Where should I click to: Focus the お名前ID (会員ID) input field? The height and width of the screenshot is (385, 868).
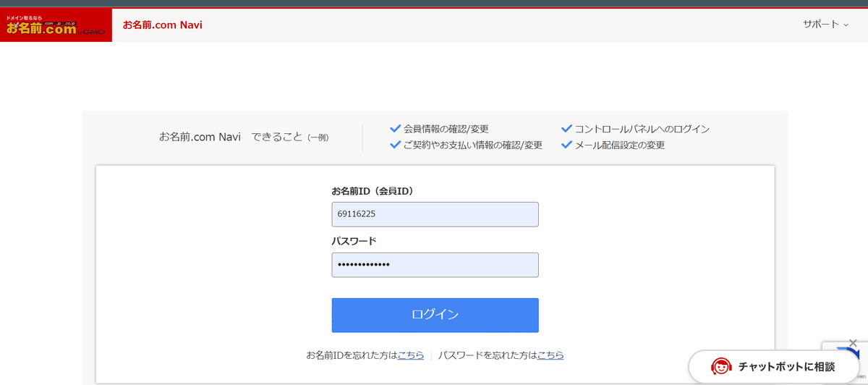pyautogui.click(x=435, y=214)
